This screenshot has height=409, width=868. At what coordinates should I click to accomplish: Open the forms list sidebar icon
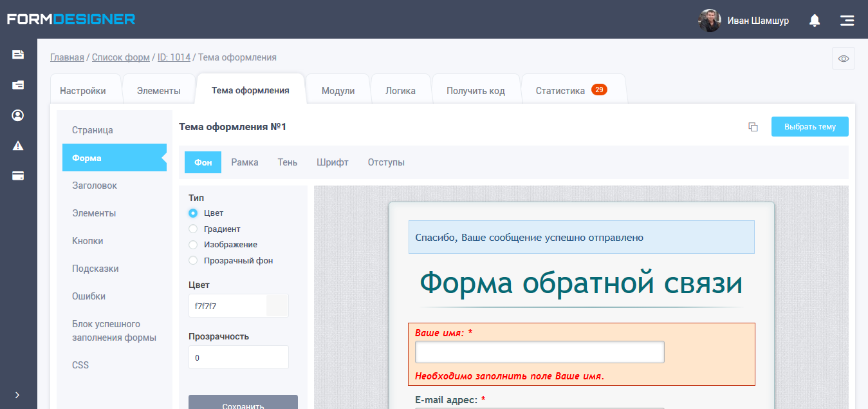click(x=18, y=55)
